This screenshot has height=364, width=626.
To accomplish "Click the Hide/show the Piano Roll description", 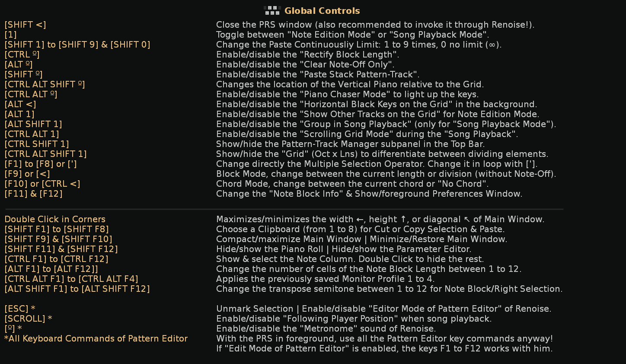I will [x=344, y=249].
